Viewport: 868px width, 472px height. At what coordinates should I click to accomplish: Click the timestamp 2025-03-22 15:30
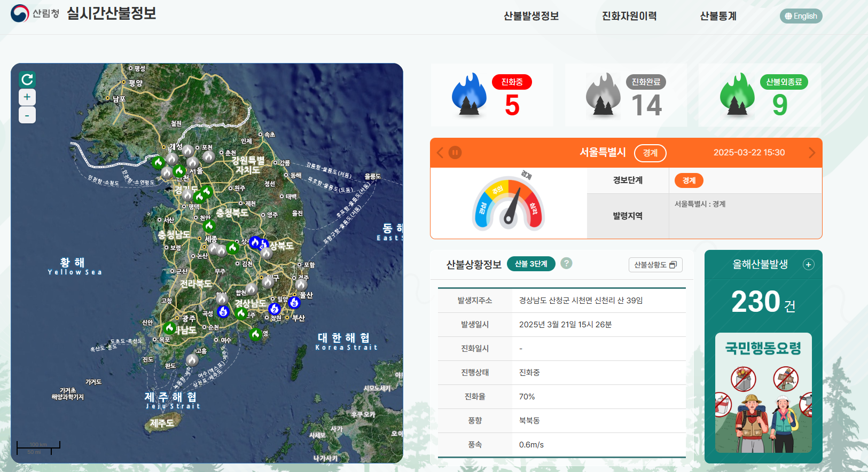click(x=749, y=153)
